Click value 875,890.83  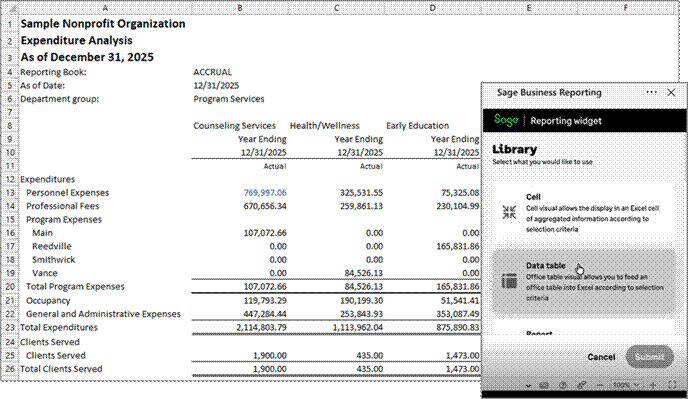[458, 327]
